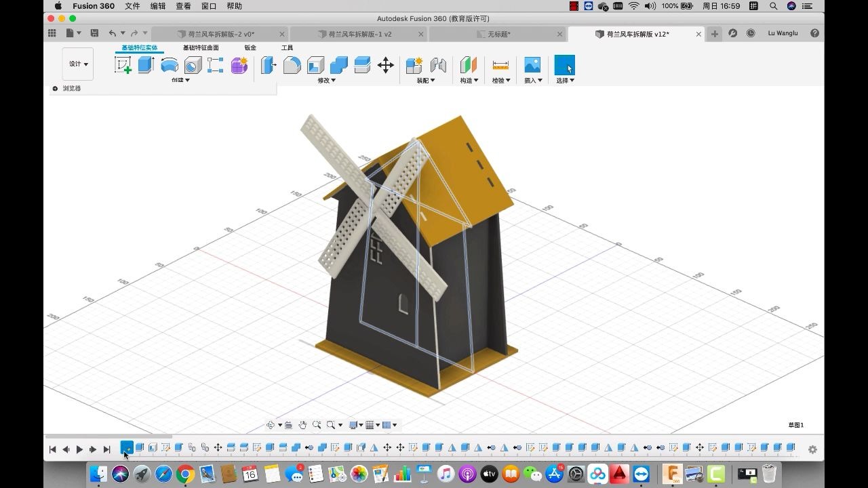Click the Undo arrow
The image size is (868, 488).
point(113,33)
